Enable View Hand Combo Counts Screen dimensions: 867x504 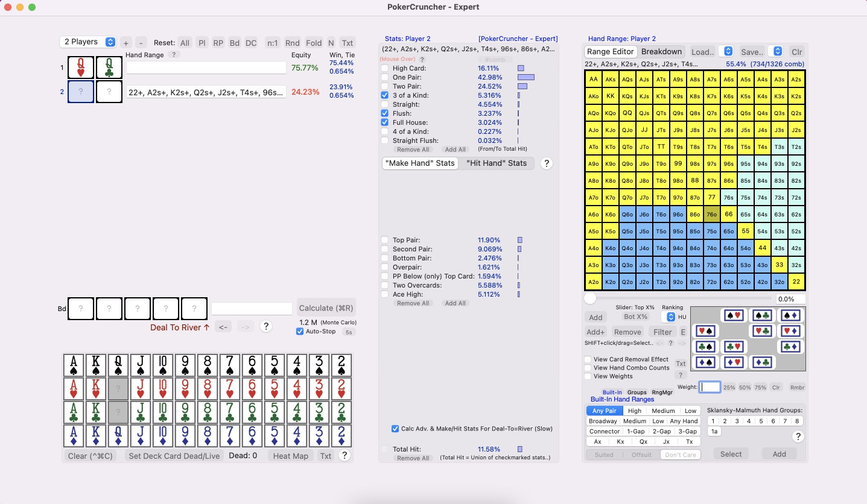coord(588,368)
